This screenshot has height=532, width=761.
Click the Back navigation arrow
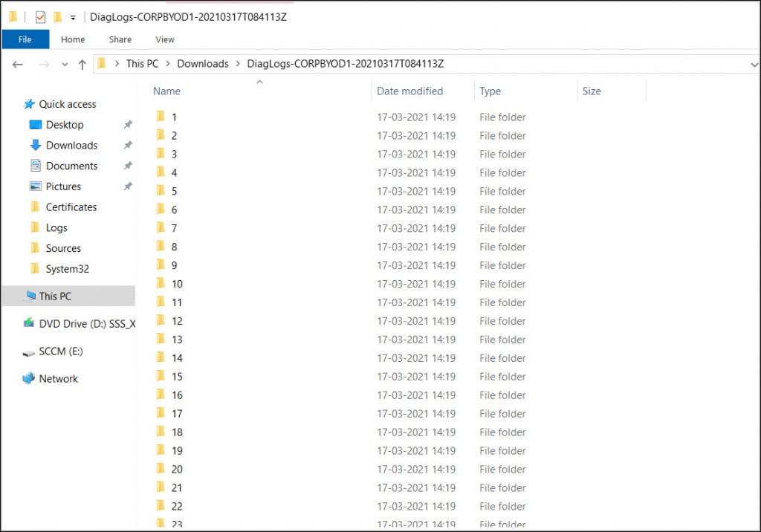(x=18, y=64)
